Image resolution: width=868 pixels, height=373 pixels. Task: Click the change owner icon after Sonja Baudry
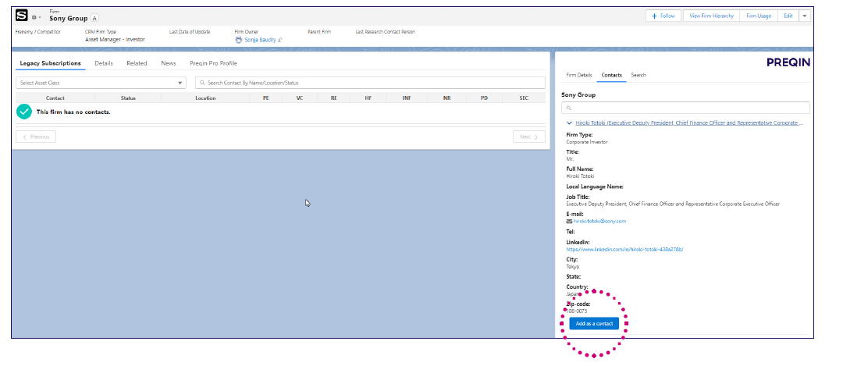[280, 40]
